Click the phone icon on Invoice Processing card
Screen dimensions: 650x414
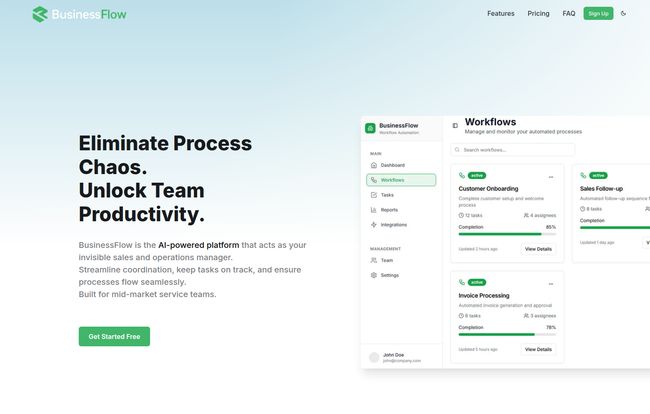[462, 282]
